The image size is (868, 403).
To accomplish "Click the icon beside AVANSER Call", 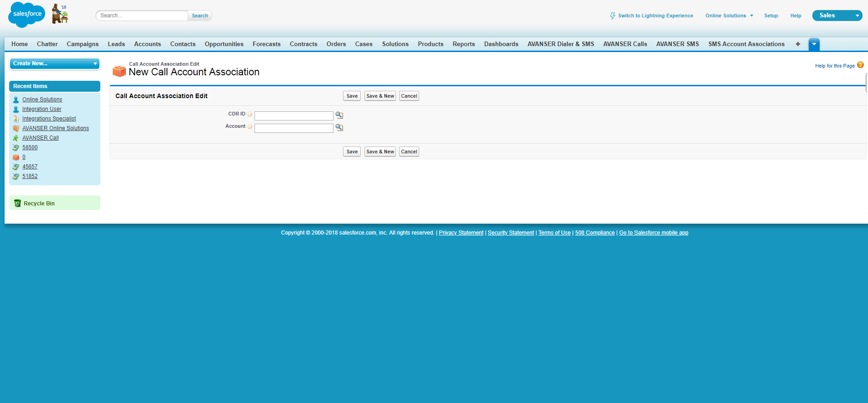I will (x=16, y=138).
